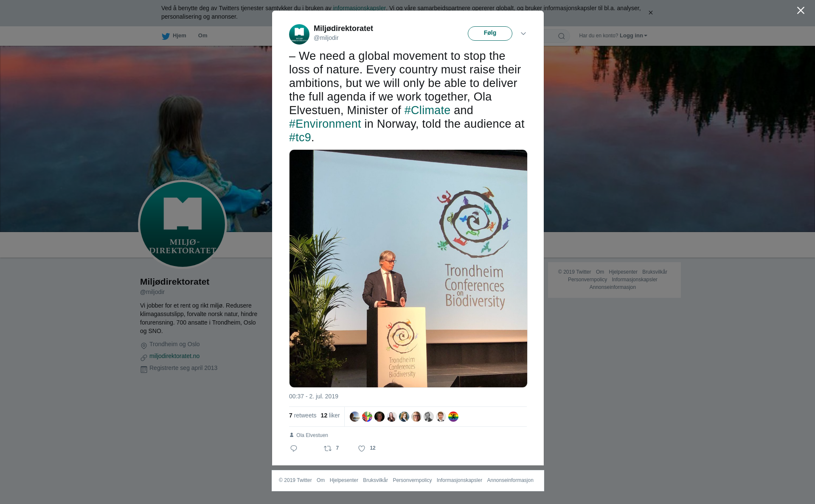Open tagged user Ola Elvestuen

(x=312, y=435)
